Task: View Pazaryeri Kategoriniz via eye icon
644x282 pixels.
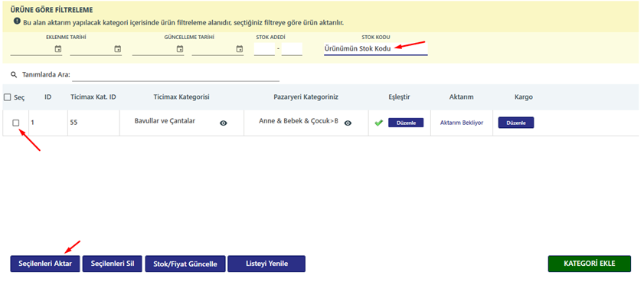Action: pos(348,123)
